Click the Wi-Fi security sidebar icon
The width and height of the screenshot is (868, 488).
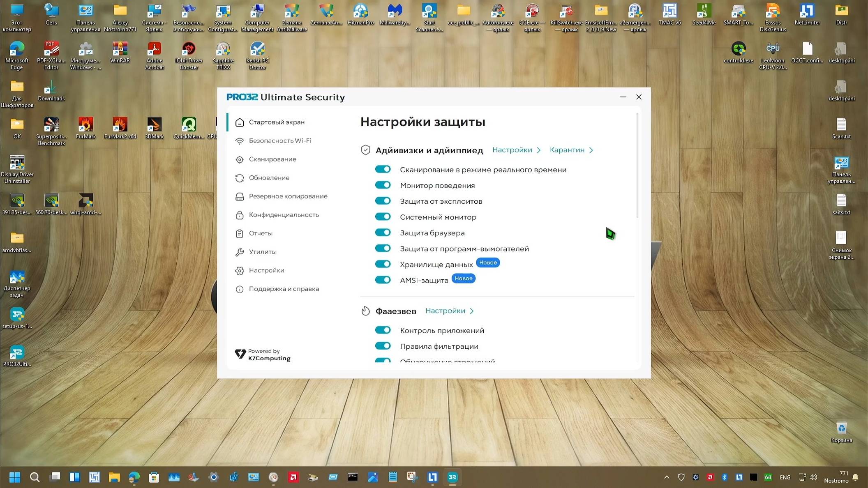[x=240, y=141]
